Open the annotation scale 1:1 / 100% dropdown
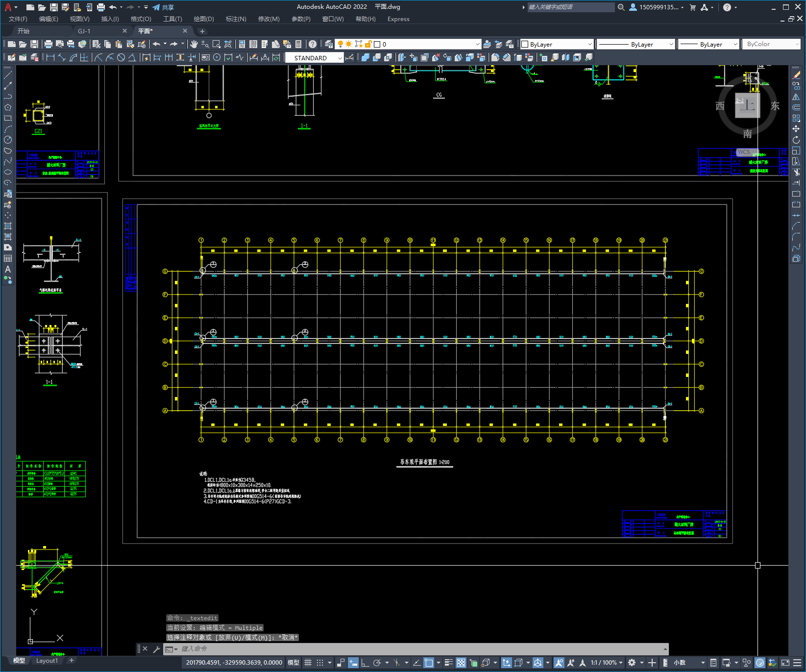This screenshot has height=672, width=806. click(607, 663)
